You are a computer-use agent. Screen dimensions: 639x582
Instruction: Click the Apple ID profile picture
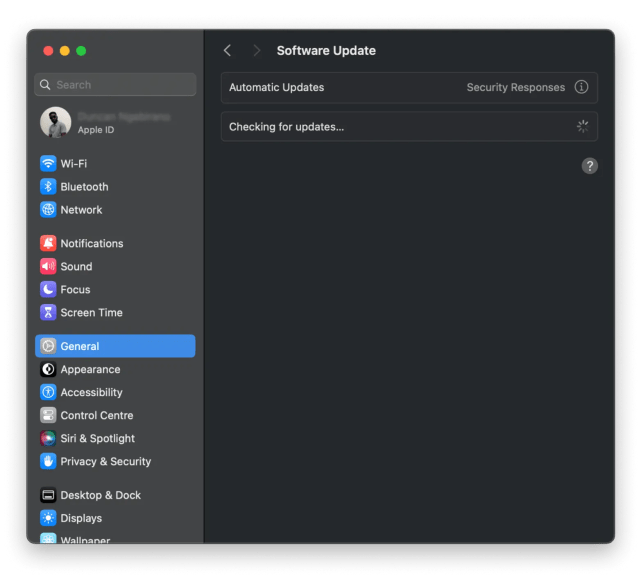click(x=55, y=122)
